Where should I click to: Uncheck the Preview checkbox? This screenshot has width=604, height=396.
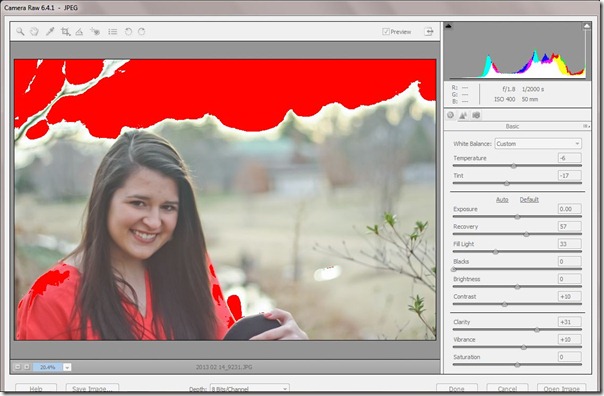coord(386,32)
